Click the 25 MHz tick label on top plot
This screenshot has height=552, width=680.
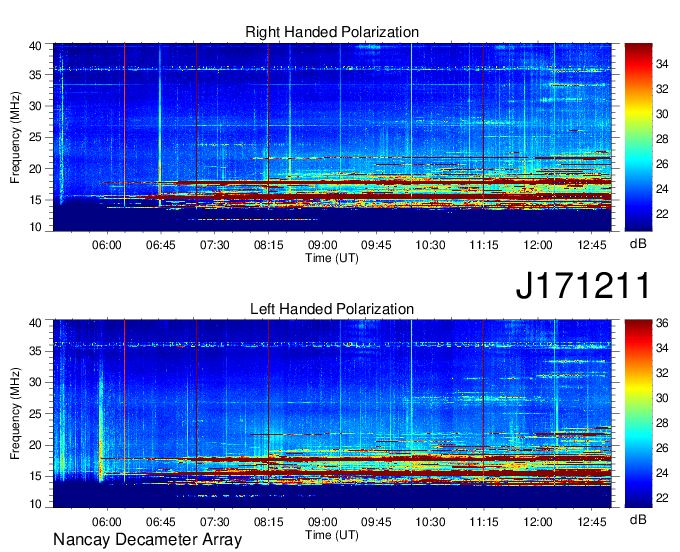(35, 137)
